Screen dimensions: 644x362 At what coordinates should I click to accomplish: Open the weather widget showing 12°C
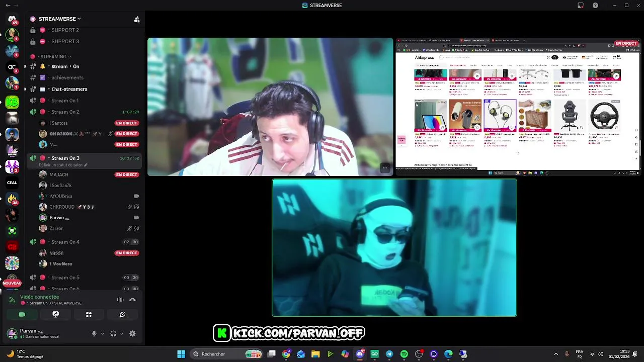click(x=25, y=354)
